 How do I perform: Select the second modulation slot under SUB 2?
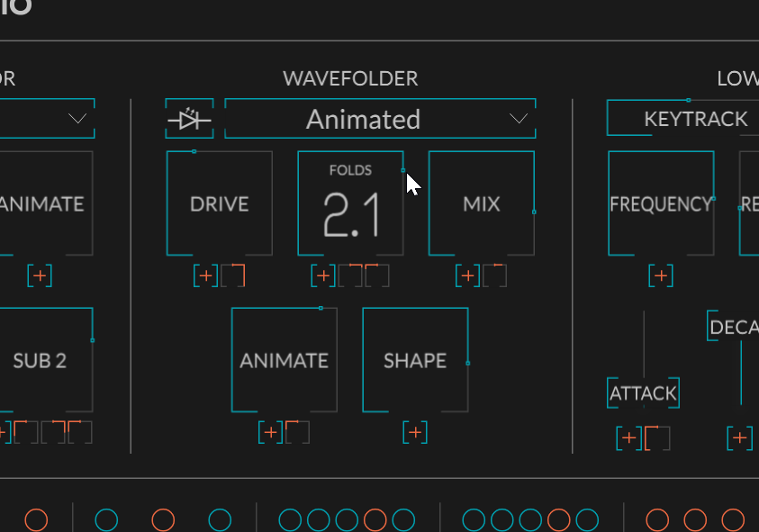click(53, 432)
